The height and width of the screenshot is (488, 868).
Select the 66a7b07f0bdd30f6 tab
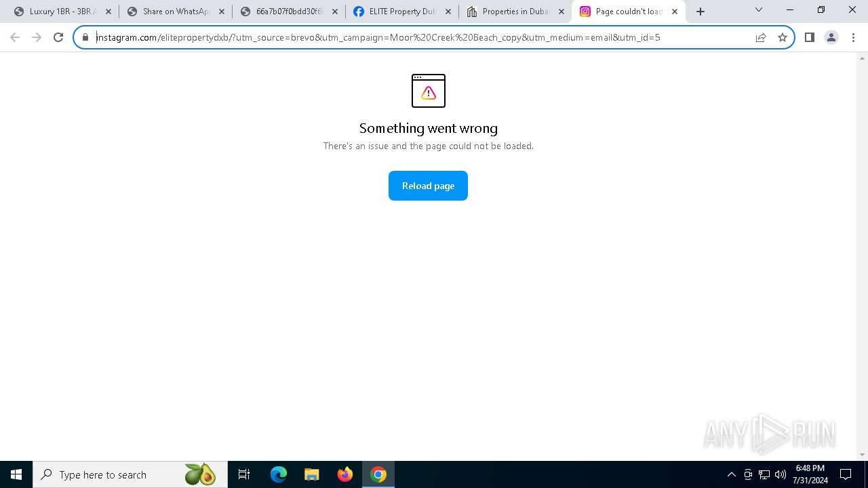pyautogui.click(x=288, y=12)
